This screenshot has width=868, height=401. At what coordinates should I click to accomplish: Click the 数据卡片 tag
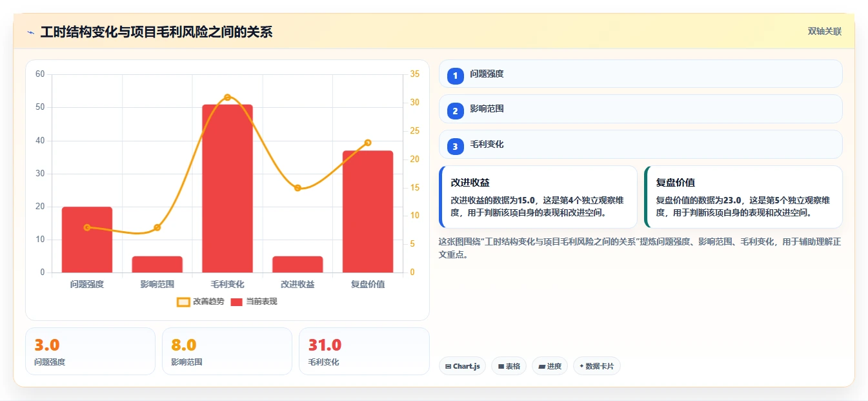tap(597, 366)
